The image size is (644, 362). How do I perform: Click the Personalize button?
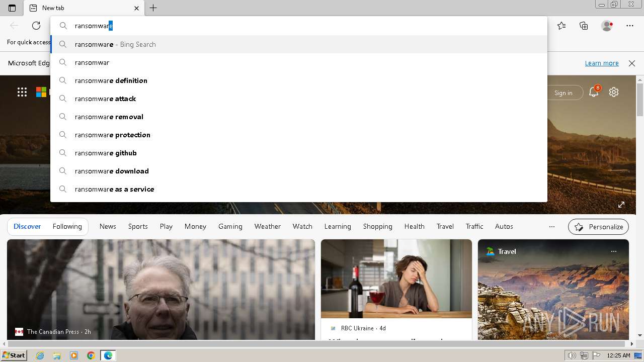pos(598,227)
